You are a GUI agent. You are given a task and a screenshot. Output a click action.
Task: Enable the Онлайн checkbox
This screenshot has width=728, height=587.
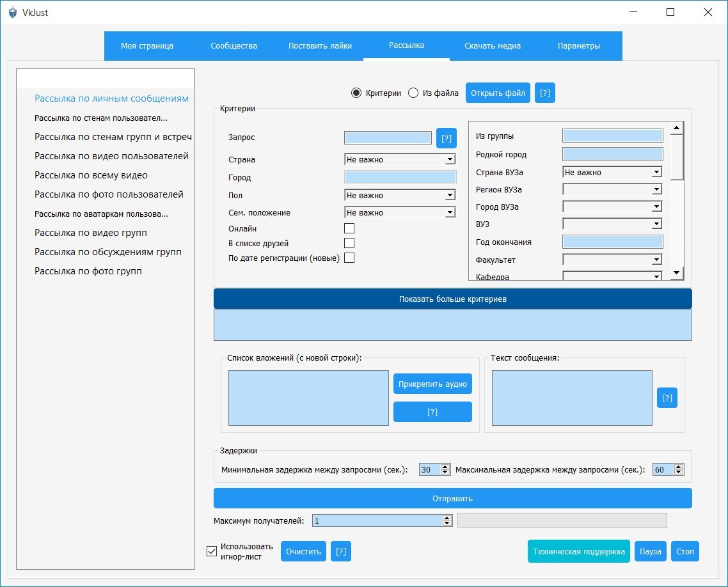coord(349,228)
